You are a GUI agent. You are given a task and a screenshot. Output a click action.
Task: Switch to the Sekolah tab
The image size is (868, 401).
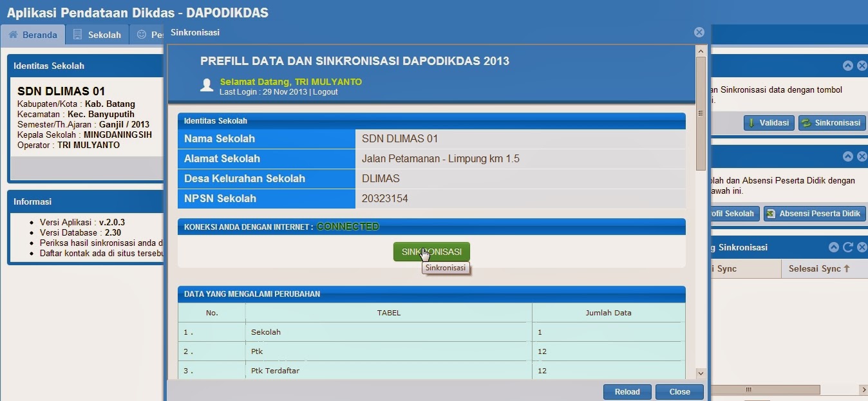click(97, 35)
